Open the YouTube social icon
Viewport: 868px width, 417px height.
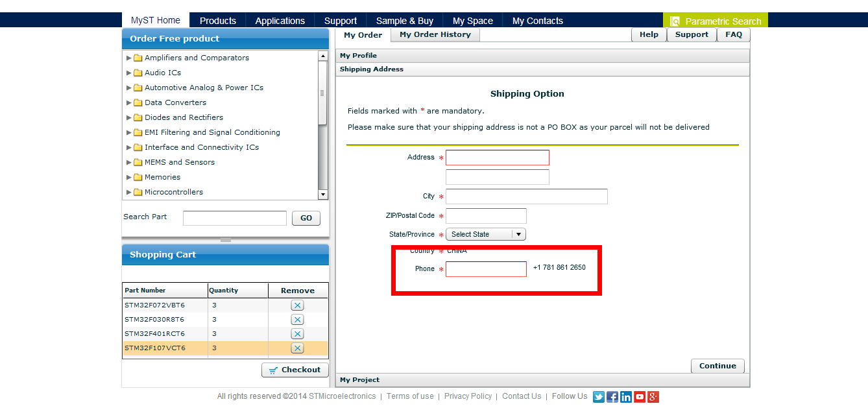[x=640, y=397]
